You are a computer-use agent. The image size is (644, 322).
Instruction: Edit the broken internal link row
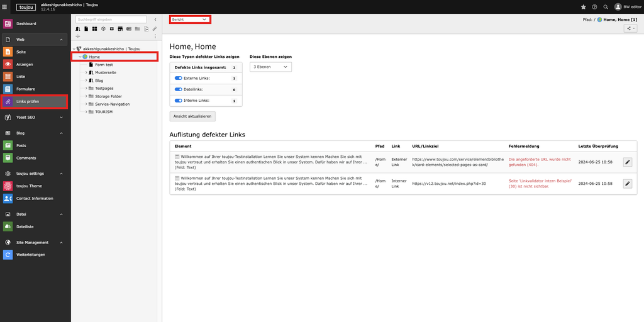click(627, 184)
